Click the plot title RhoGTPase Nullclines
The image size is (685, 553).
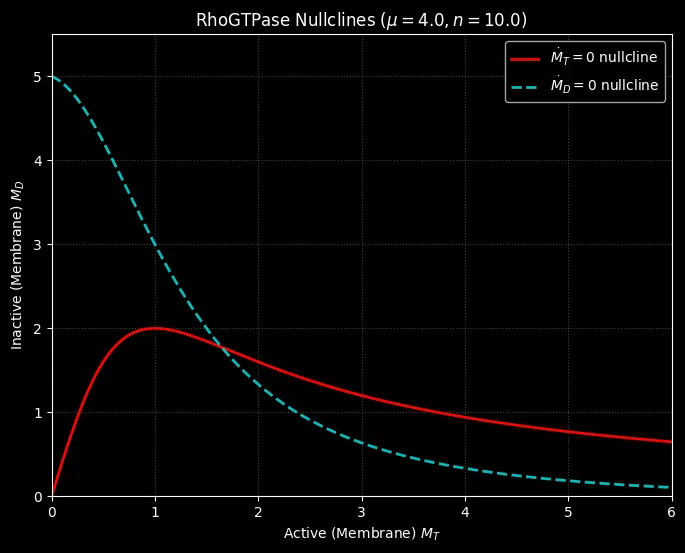361,20
